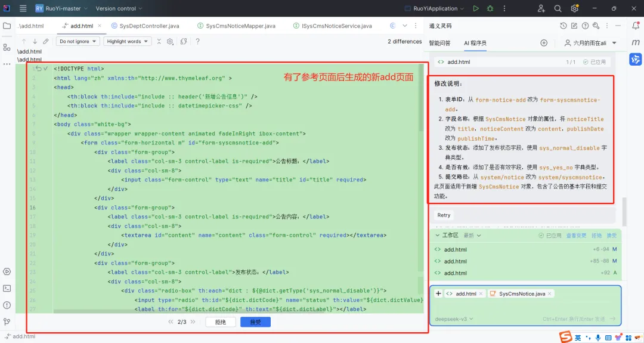Jump to the previous difference arrow
The width and height of the screenshot is (644, 343).
pos(24,42)
